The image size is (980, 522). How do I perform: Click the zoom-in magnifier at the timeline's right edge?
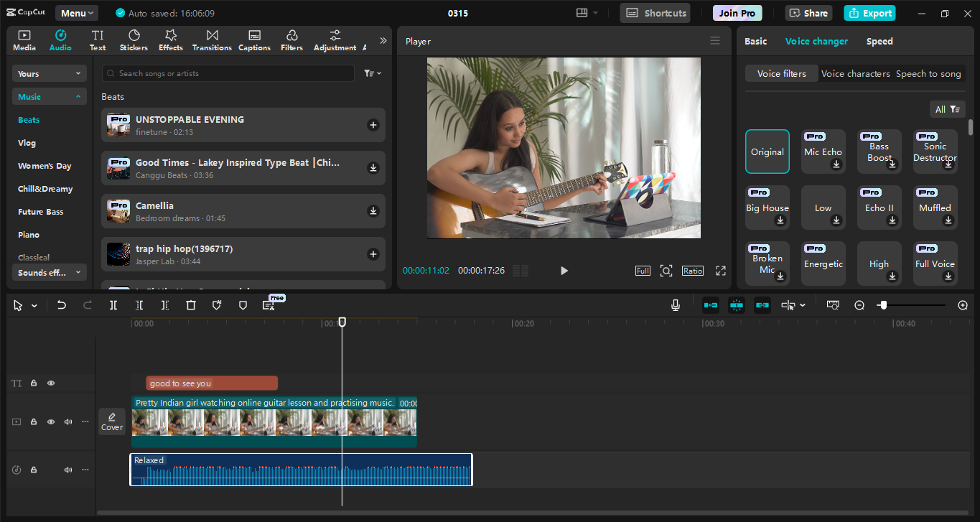click(x=963, y=304)
